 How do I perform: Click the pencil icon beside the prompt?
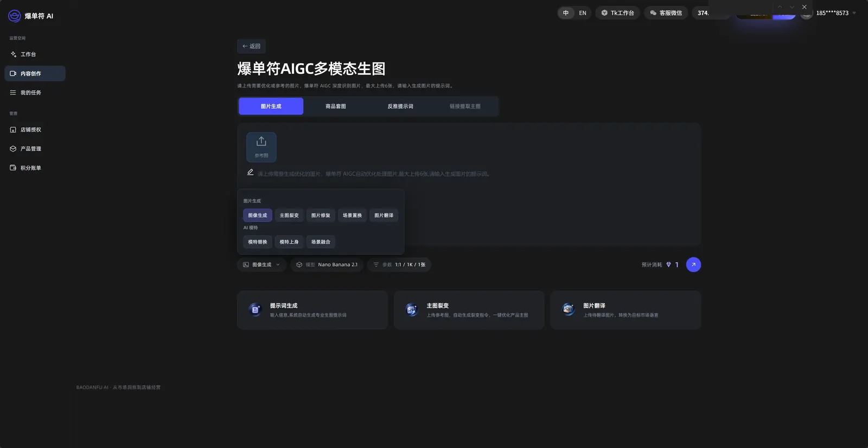(250, 172)
